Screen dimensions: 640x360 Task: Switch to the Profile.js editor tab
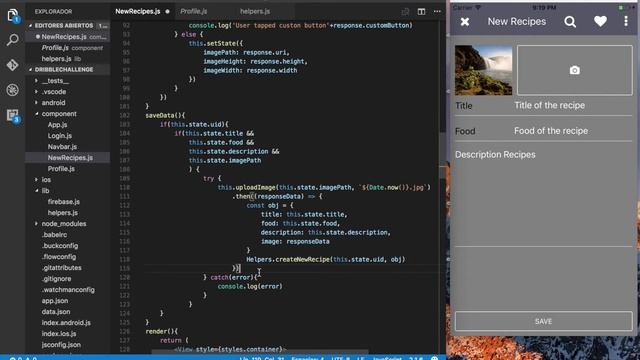coord(193,11)
